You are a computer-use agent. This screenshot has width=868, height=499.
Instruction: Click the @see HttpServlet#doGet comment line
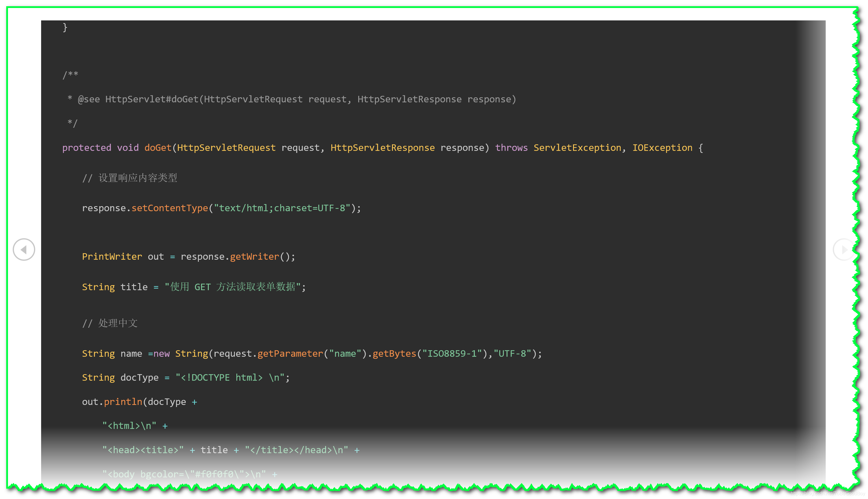click(291, 99)
